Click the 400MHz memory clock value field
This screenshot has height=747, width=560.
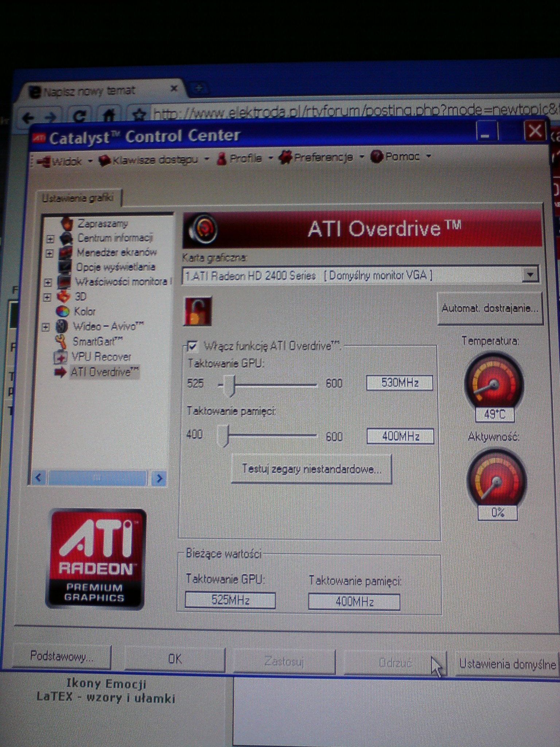tap(400, 436)
